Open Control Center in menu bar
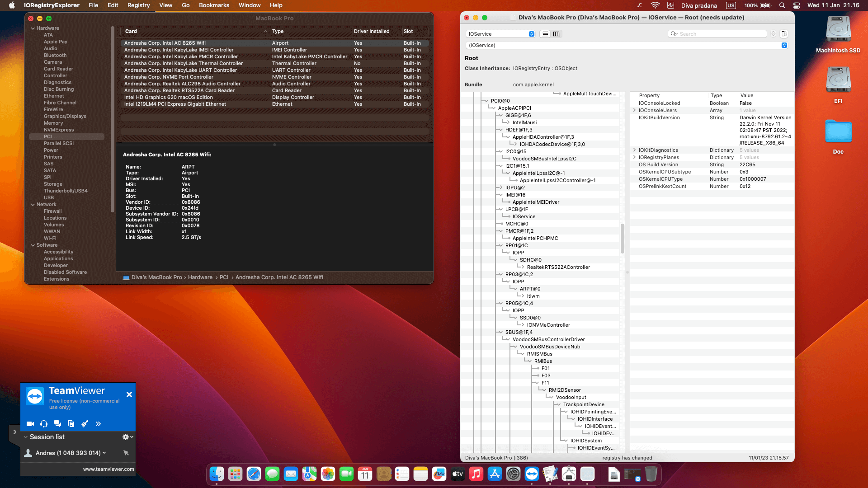 (797, 5)
